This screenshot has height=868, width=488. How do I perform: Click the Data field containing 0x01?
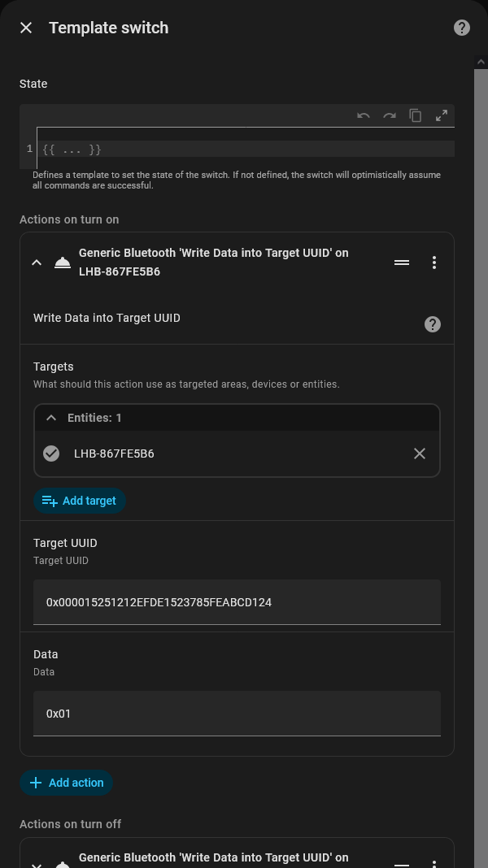237,714
